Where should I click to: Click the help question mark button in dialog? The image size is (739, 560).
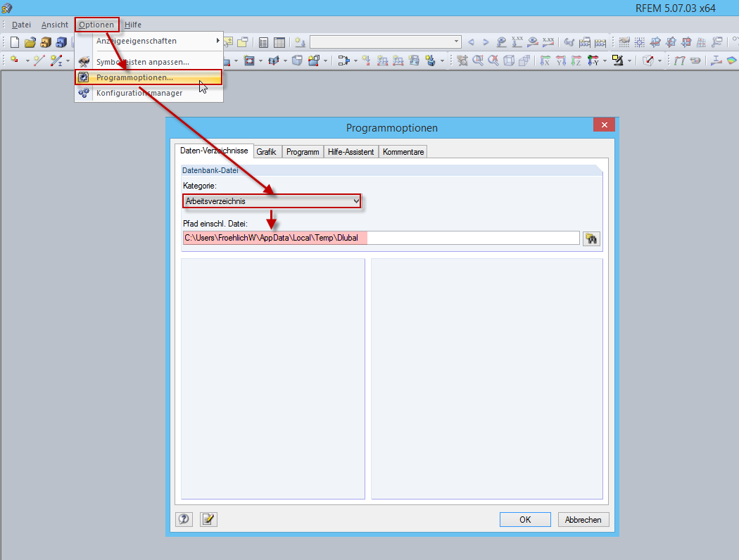pyautogui.click(x=184, y=519)
